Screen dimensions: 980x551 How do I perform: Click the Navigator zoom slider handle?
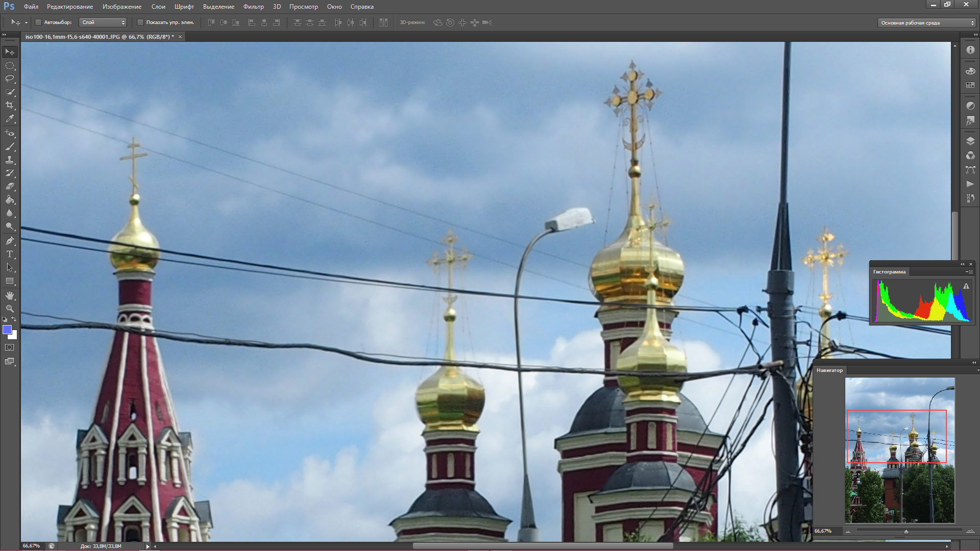coord(906,532)
